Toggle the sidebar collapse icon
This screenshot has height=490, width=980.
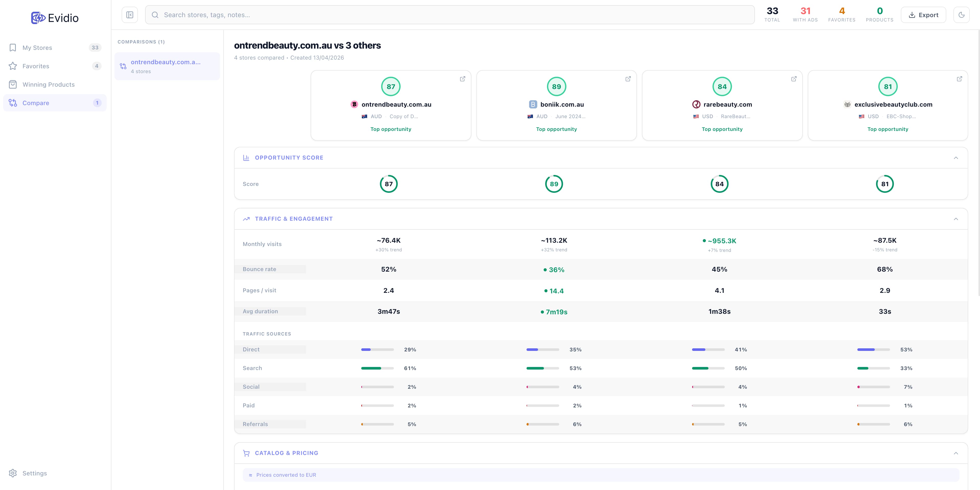(x=130, y=15)
